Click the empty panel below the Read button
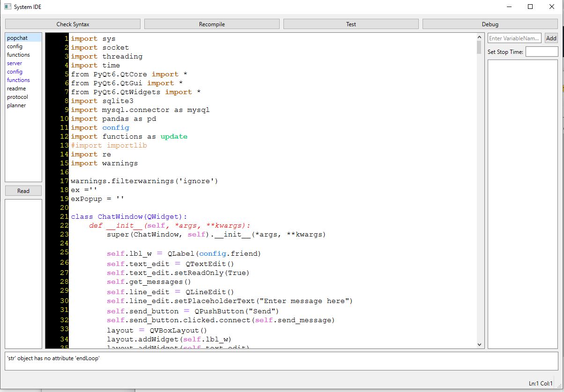This screenshot has height=392, width=564. [23, 274]
